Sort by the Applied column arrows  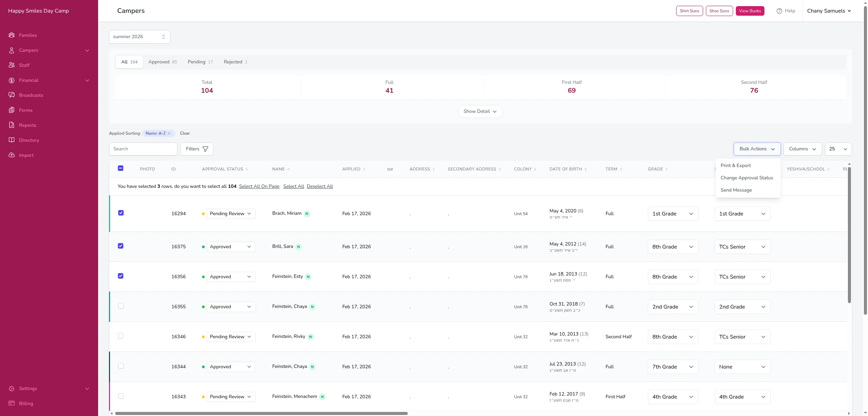364,169
